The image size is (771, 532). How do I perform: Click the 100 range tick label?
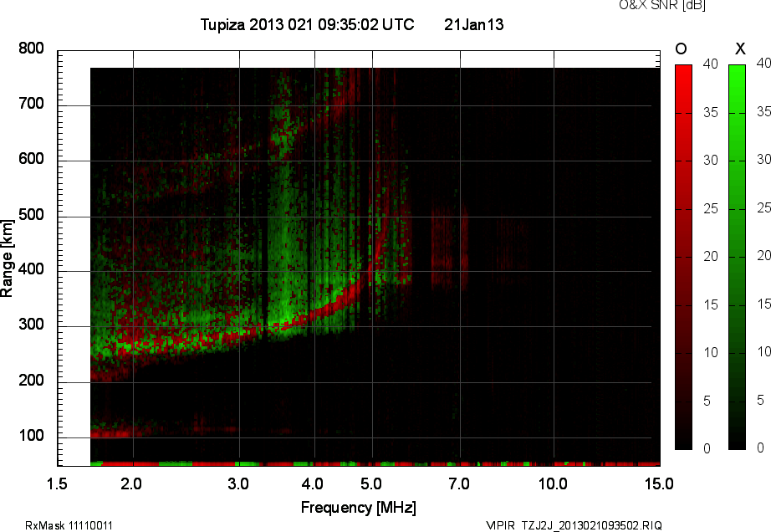pyautogui.click(x=32, y=435)
